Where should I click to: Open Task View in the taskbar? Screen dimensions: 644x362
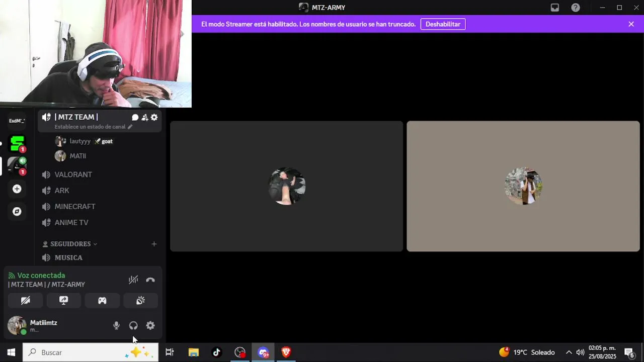[170, 352]
